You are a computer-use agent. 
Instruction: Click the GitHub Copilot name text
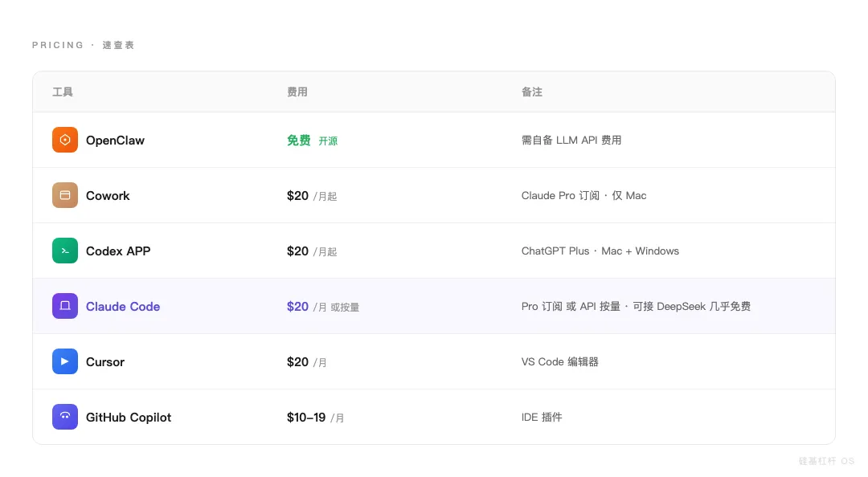point(129,418)
